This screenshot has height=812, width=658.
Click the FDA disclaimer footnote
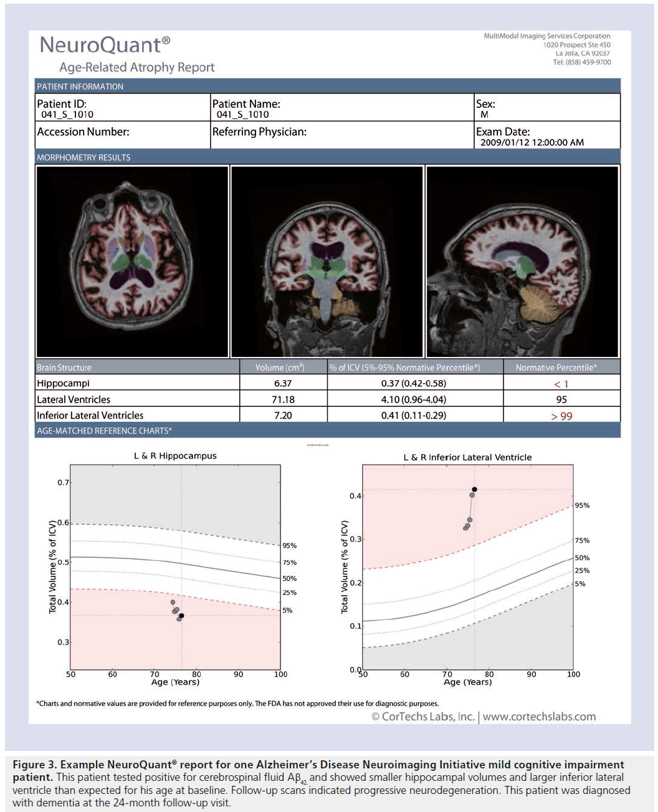coord(237,704)
